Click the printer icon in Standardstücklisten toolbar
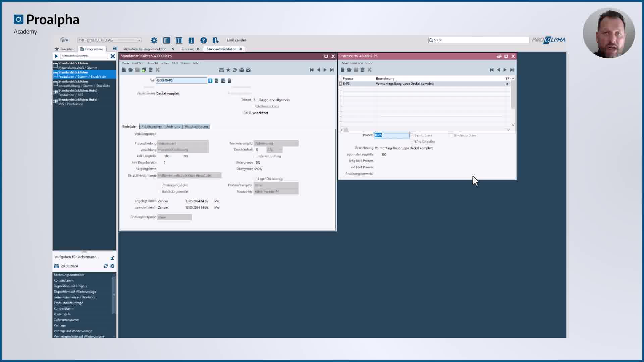 (241, 70)
